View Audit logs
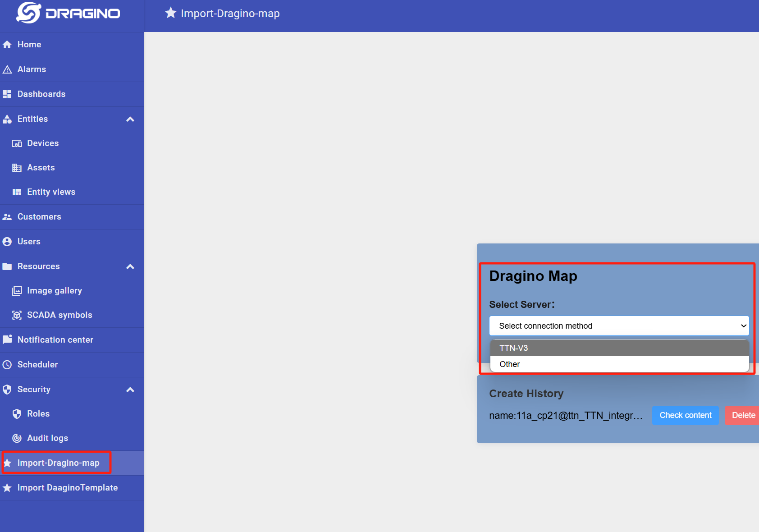The height and width of the screenshot is (532, 759). tap(72, 438)
